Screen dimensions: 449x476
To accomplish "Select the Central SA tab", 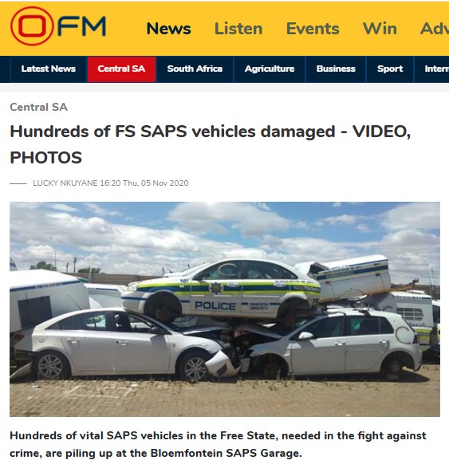I will coord(121,69).
